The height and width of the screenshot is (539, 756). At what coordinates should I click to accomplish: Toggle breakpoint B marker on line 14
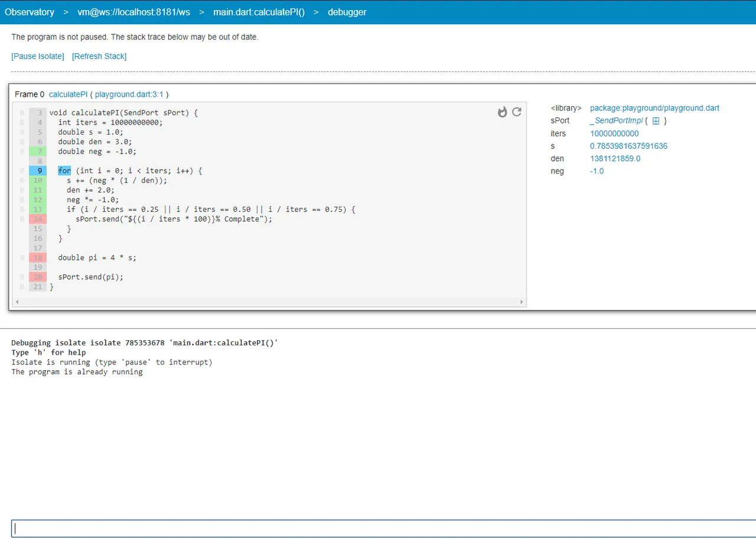click(x=22, y=219)
